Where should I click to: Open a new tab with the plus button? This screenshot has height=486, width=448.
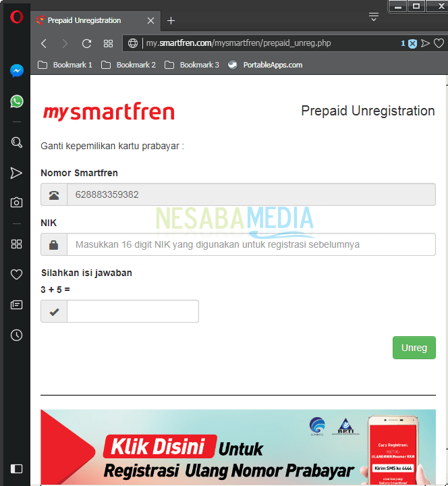(171, 21)
